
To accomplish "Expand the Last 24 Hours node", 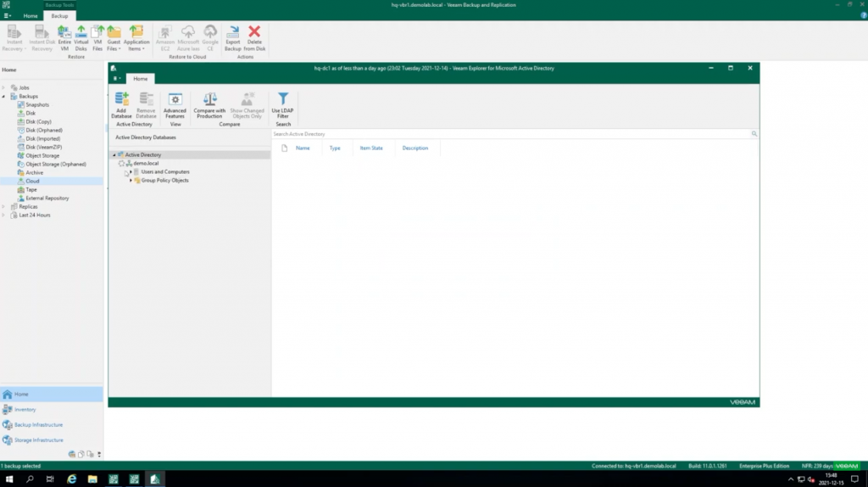I will point(3,215).
